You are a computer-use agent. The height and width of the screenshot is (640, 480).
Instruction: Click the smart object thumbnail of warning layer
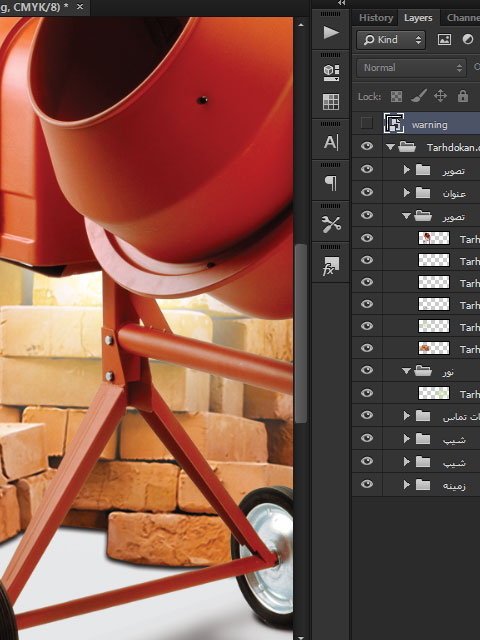(x=394, y=124)
